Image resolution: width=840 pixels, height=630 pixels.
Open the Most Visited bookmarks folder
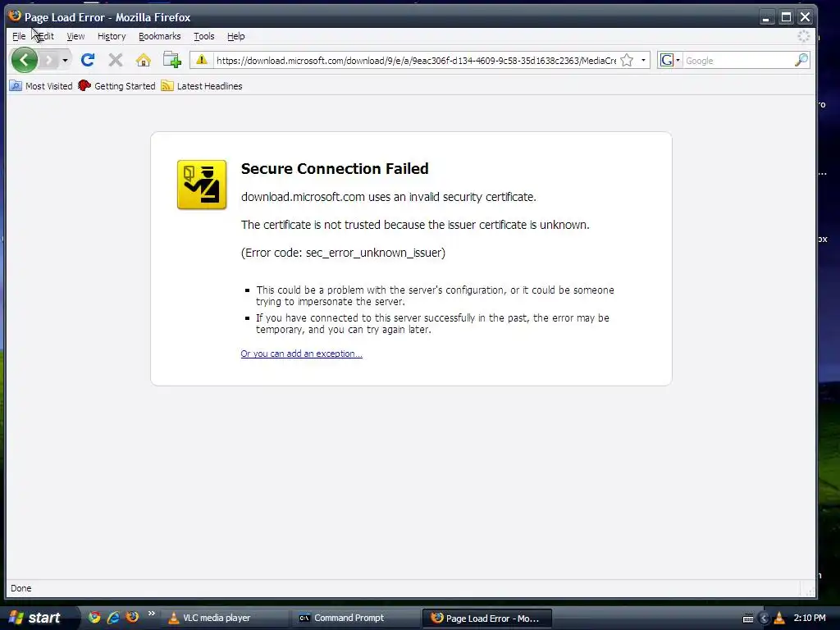point(41,85)
